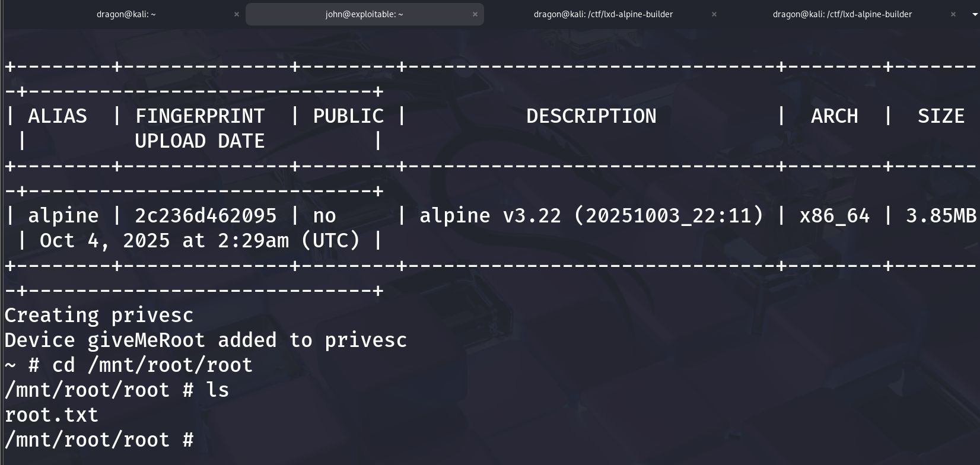This screenshot has height=465, width=980.
Task: Click the 3.85MB size value
Action: pyautogui.click(x=941, y=215)
